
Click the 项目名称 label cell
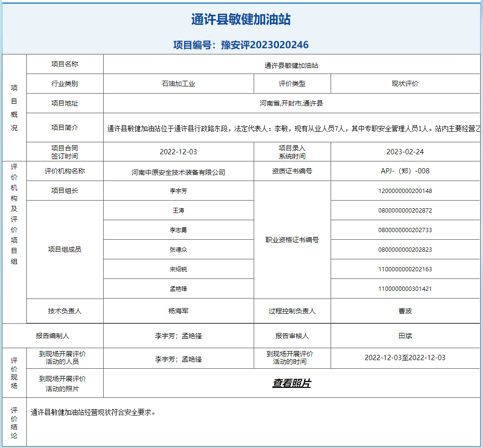(64, 64)
